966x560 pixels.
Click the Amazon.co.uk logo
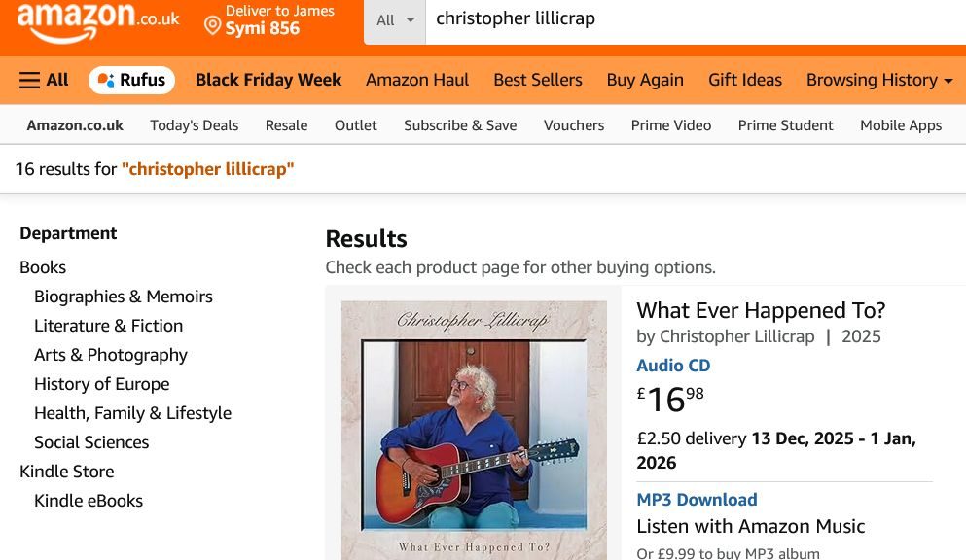coord(97,21)
